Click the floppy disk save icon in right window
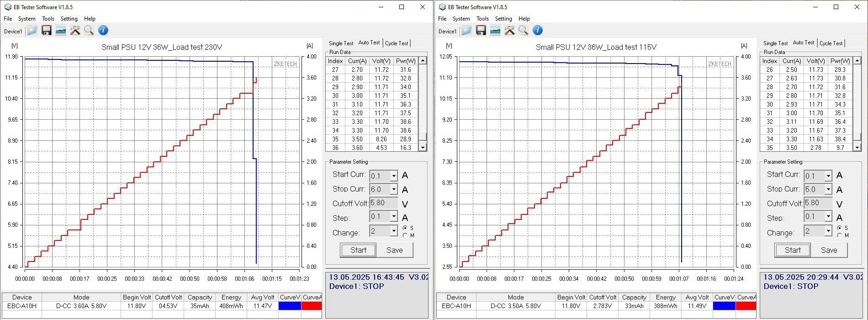 (x=481, y=31)
